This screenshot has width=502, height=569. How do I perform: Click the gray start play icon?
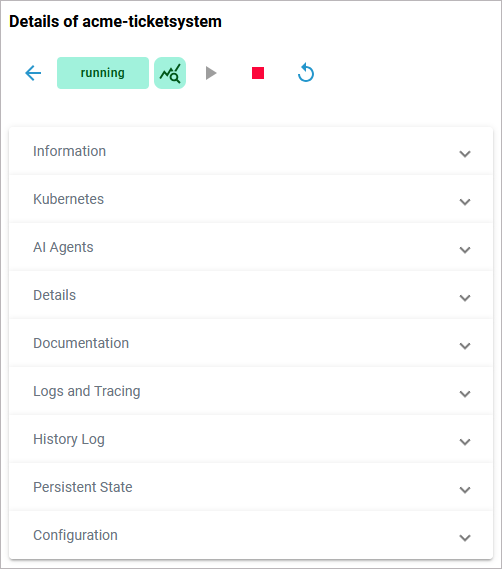pyautogui.click(x=211, y=73)
